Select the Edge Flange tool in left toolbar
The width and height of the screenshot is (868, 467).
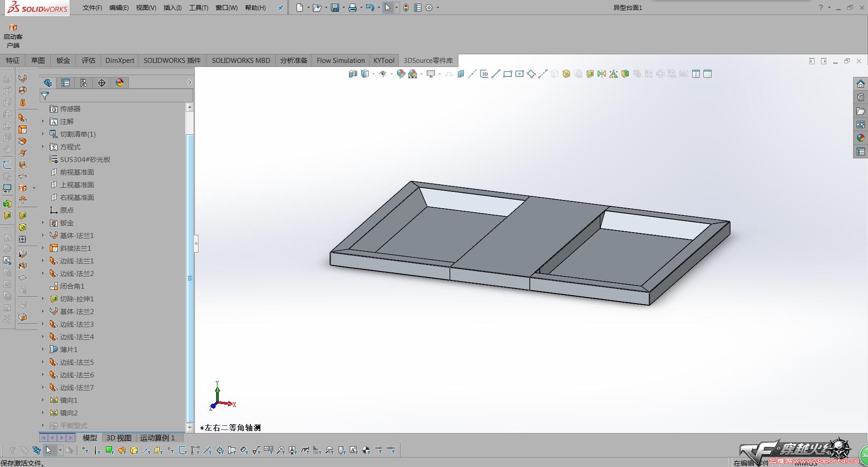(x=23, y=118)
